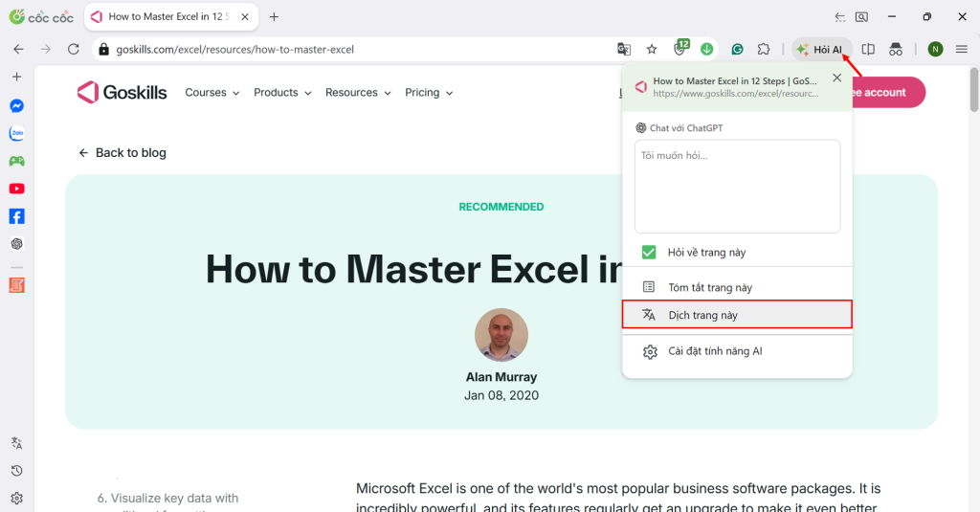Open the extensions puzzle icon
The width and height of the screenshot is (980, 512).
coord(764,50)
